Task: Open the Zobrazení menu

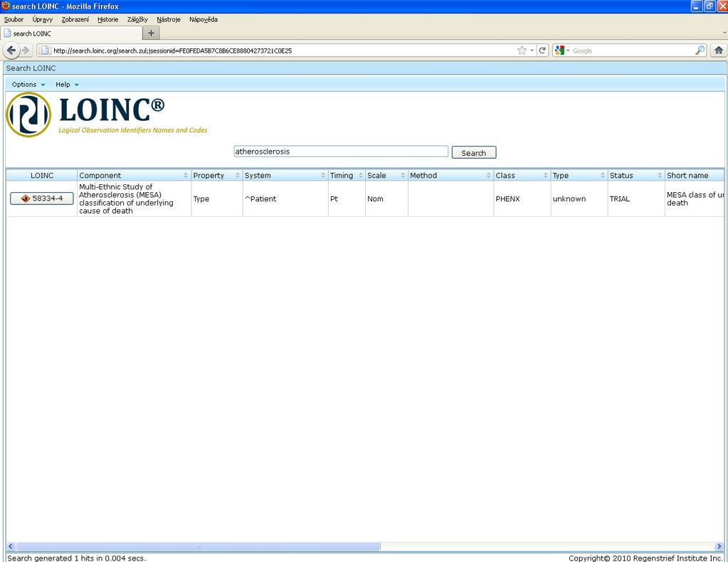Action: click(75, 19)
